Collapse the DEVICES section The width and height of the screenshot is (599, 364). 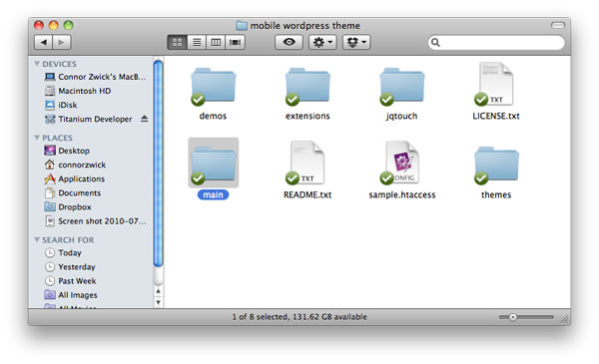coord(37,64)
